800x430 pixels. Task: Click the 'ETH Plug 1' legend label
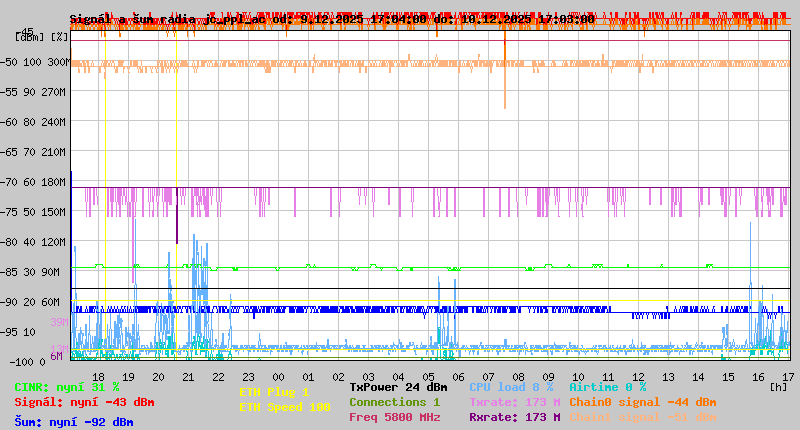coord(274,392)
